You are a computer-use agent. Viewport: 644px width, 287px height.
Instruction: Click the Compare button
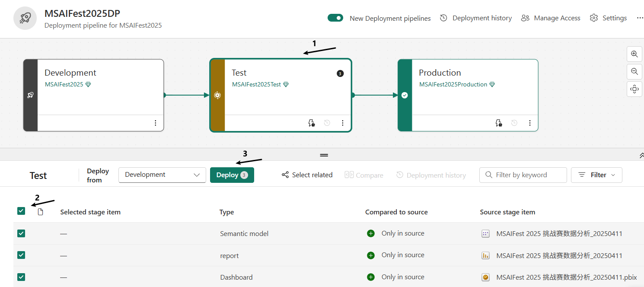364,175
